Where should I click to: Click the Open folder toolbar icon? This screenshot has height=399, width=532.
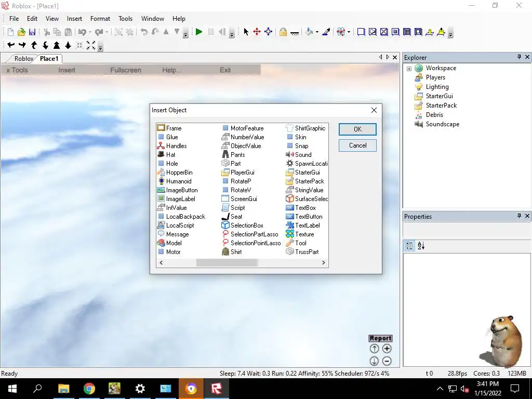tap(21, 32)
